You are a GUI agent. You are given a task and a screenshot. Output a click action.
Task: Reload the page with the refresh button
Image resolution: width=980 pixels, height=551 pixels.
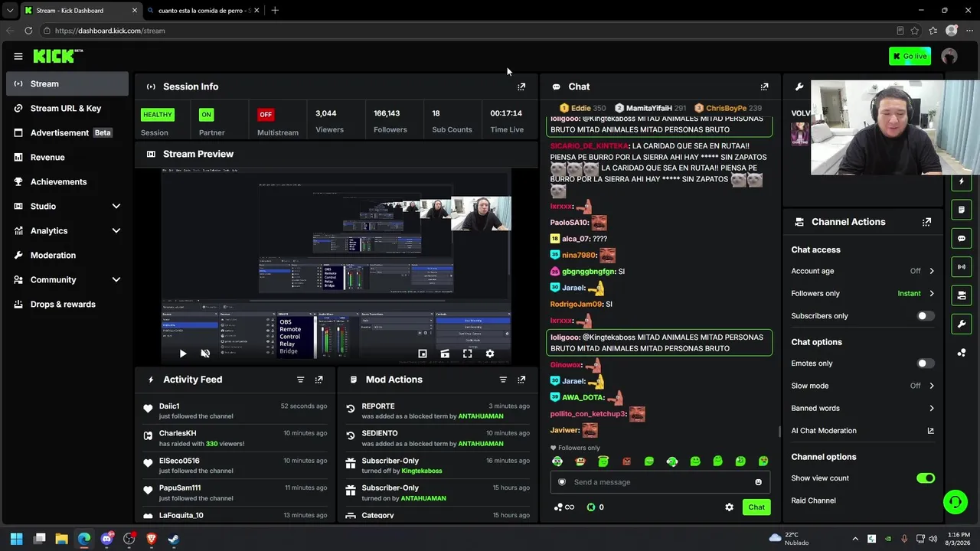tap(28, 31)
